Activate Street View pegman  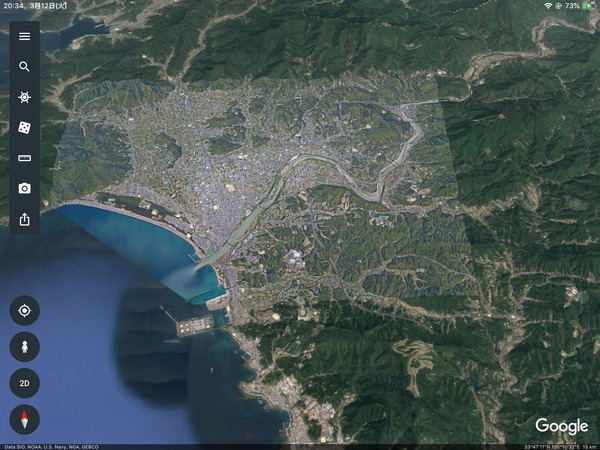point(24,347)
